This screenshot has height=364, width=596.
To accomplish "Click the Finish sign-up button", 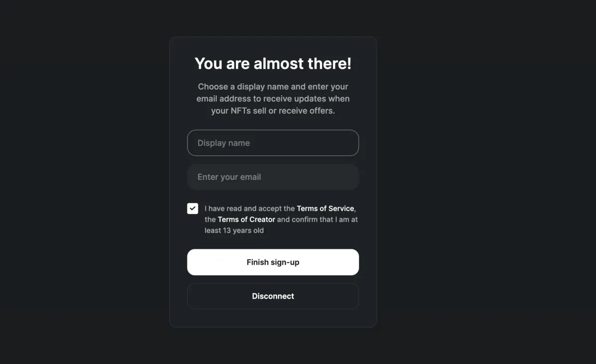I will (x=273, y=262).
